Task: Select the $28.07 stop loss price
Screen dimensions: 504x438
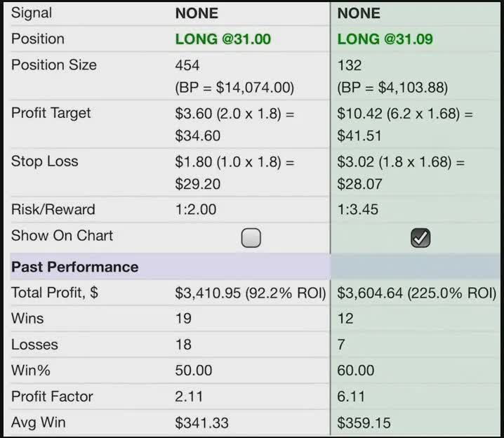Action: coord(359,184)
